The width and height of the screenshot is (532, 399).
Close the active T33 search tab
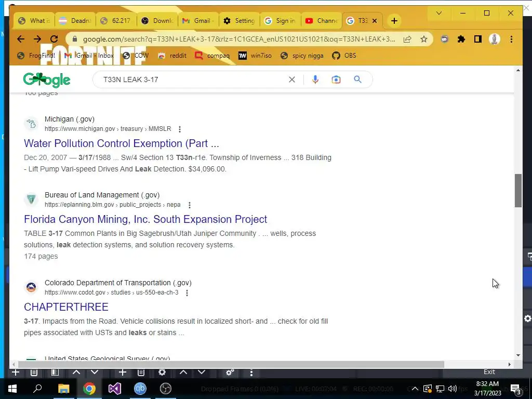click(375, 21)
